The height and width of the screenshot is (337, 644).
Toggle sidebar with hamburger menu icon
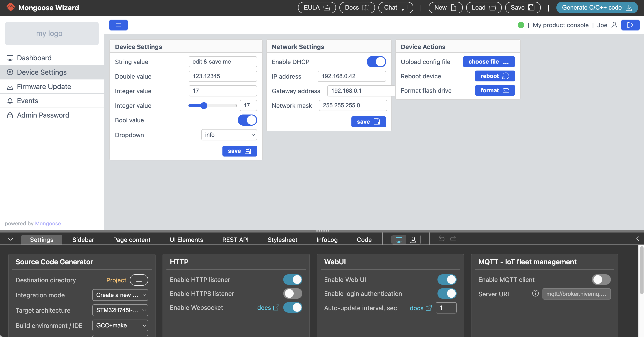[x=118, y=25]
